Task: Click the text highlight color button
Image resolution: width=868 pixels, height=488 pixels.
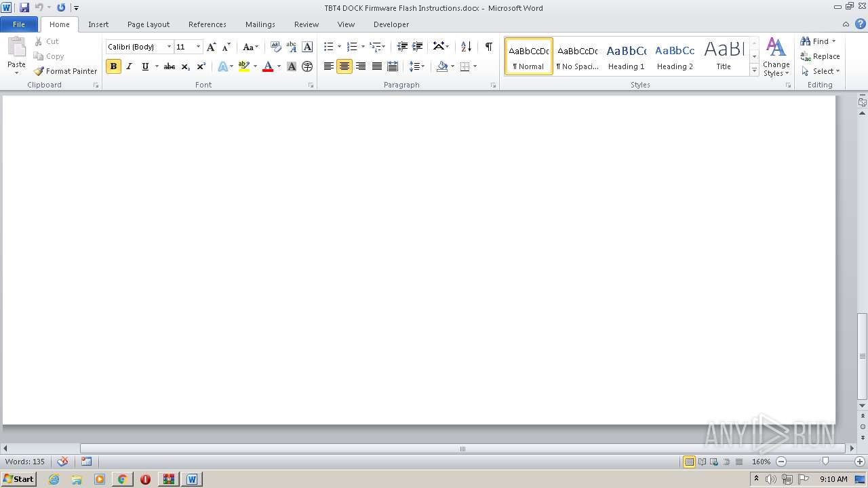Action: [x=244, y=66]
